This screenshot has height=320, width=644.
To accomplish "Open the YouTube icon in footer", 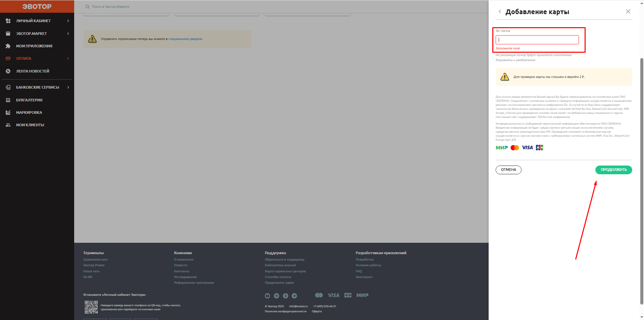I will [x=267, y=296].
